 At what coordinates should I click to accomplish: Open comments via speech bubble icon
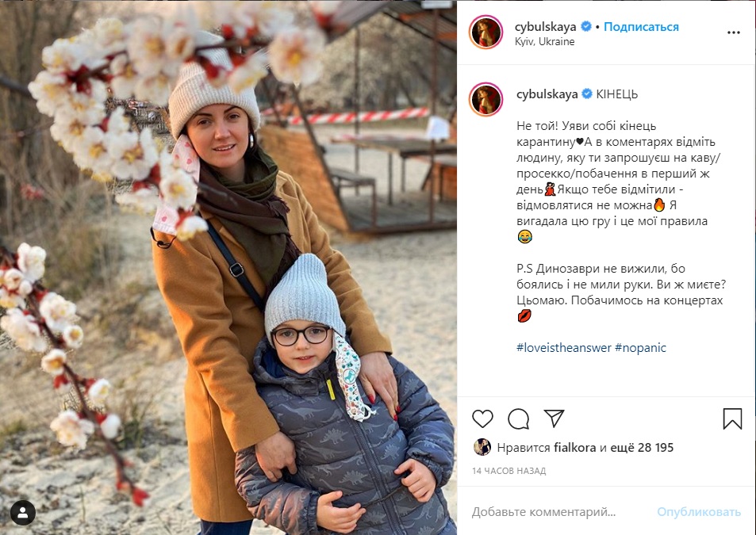518,418
